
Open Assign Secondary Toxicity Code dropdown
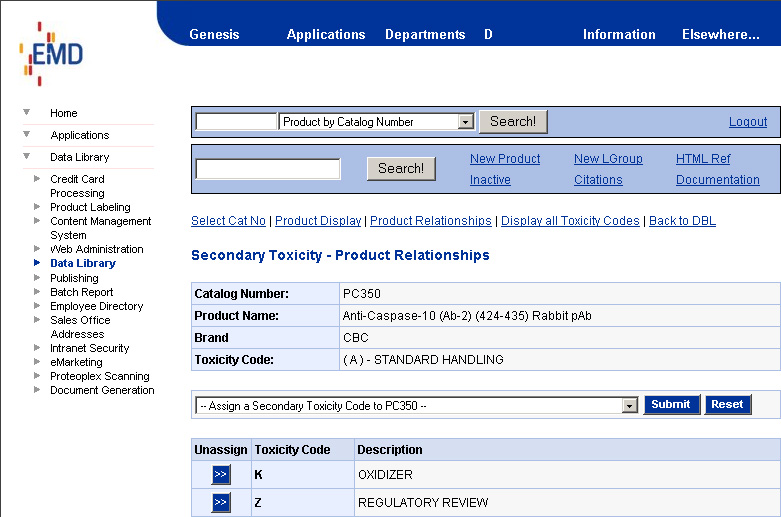(x=629, y=405)
